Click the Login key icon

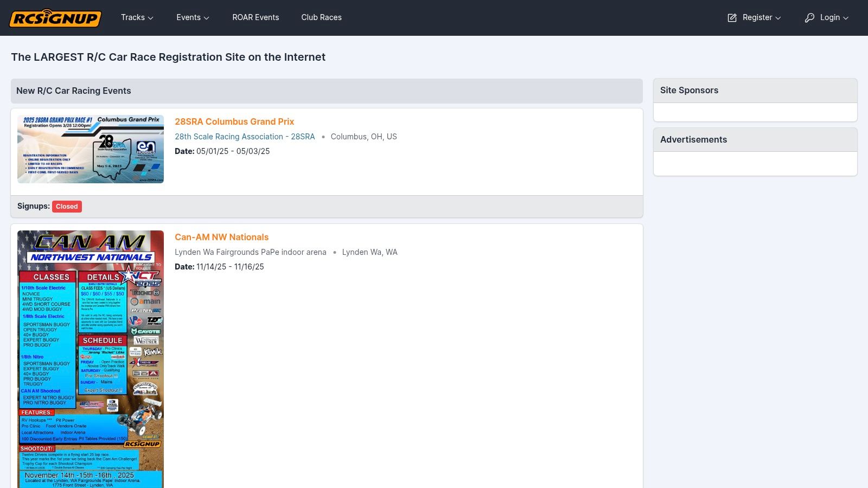[809, 18]
